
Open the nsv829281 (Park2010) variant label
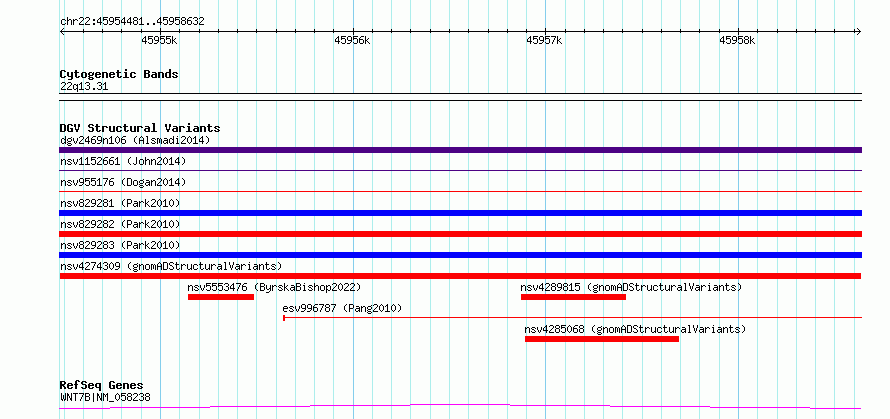coord(120,203)
